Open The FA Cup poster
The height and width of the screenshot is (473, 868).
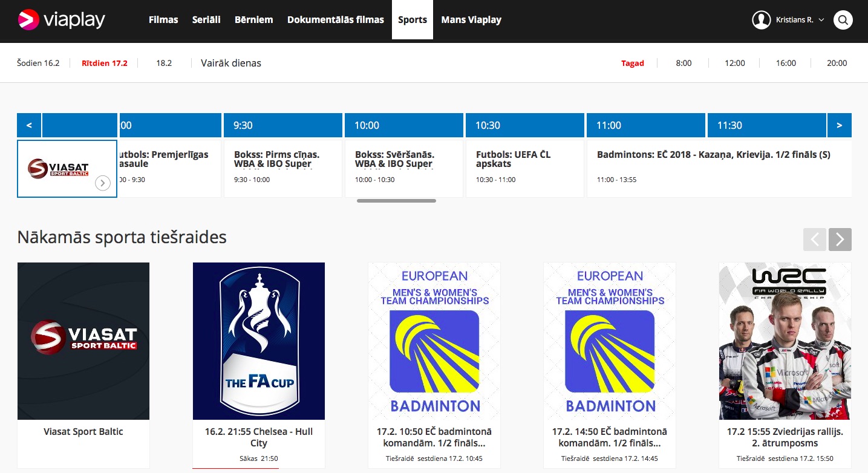pos(259,341)
